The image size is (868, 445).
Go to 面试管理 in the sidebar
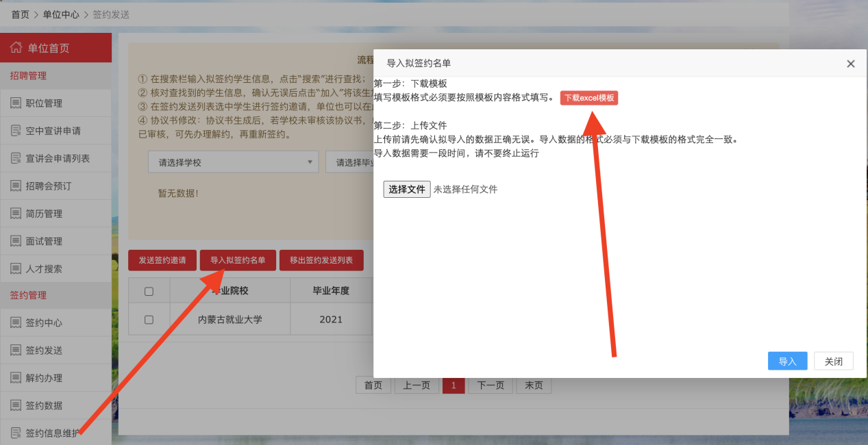click(44, 241)
